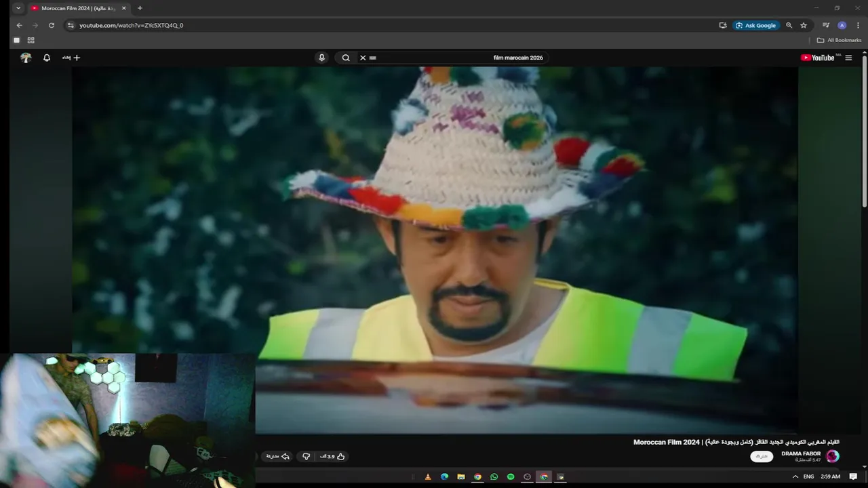Open the YouTube notifications bell
This screenshot has height=488, width=868.
click(x=47, y=58)
